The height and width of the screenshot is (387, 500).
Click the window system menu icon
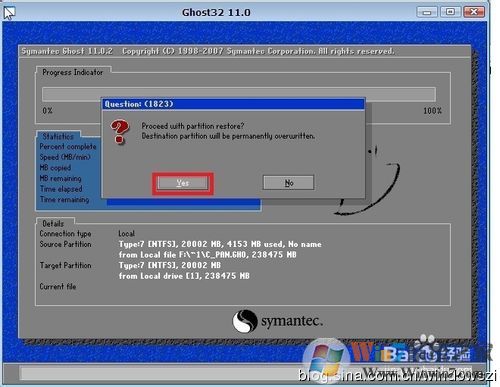coord(9,13)
